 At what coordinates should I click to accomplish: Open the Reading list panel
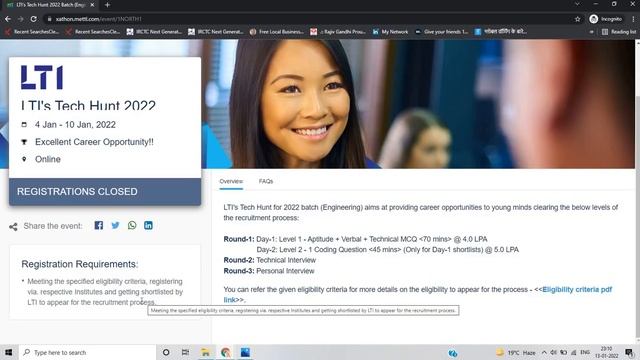(x=619, y=31)
